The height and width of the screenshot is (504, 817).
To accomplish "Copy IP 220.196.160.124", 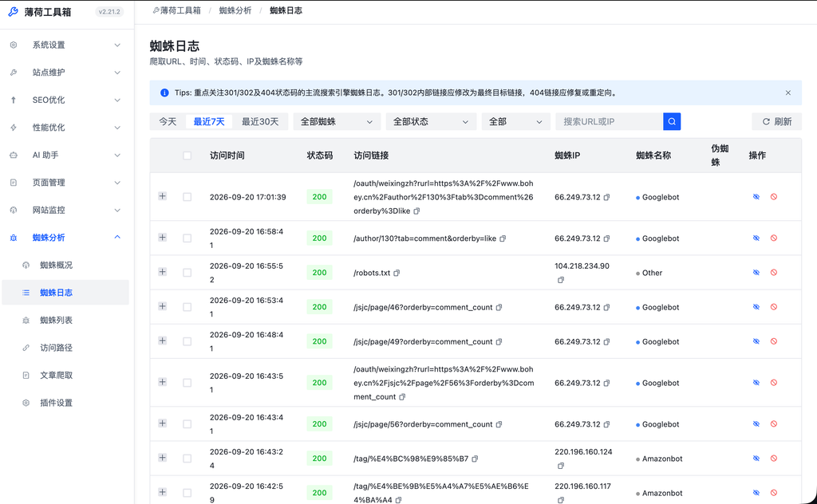I will pos(561,466).
